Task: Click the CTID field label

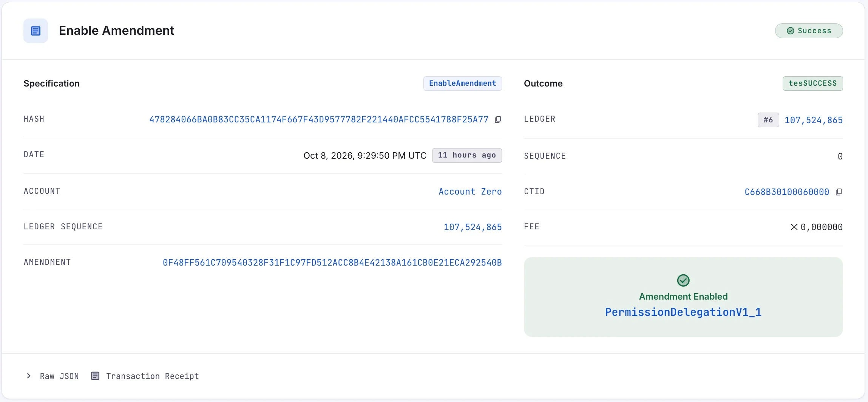Action: tap(534, 192)
